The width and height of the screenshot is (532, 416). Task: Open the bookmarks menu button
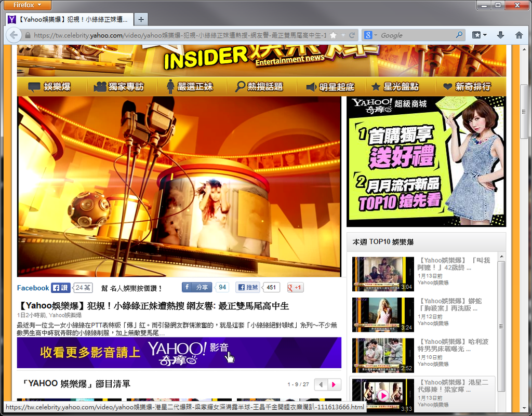point(480,35)
